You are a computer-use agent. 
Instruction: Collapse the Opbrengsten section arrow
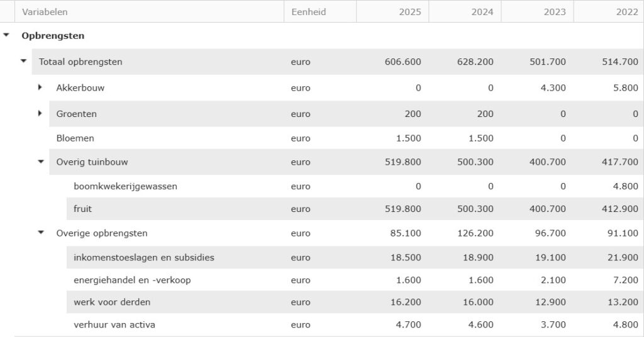pos(6,36)
